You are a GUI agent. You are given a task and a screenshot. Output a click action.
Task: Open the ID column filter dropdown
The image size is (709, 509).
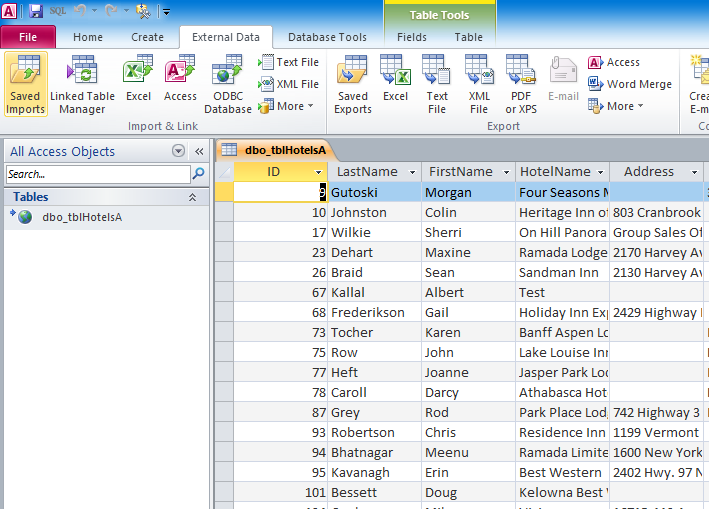(x=318, y=172)
